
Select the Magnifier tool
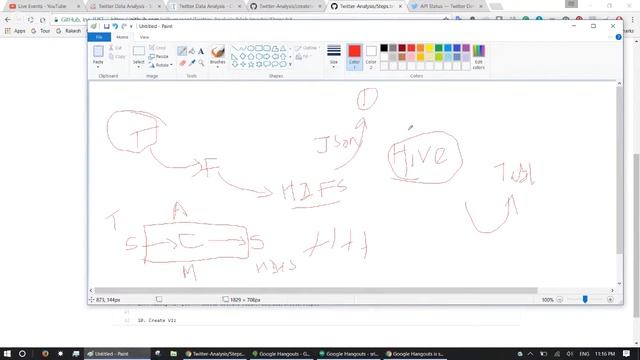[201, 63]
